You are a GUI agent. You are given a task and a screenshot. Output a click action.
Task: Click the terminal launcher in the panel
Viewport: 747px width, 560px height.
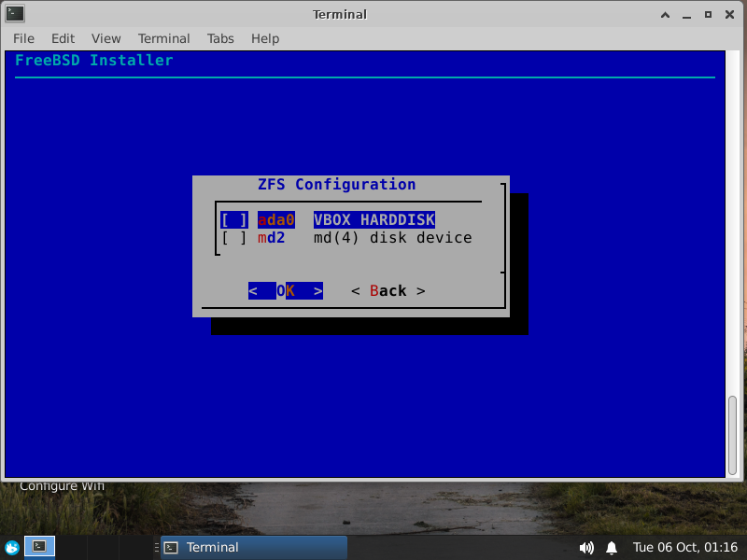point(39,547)
